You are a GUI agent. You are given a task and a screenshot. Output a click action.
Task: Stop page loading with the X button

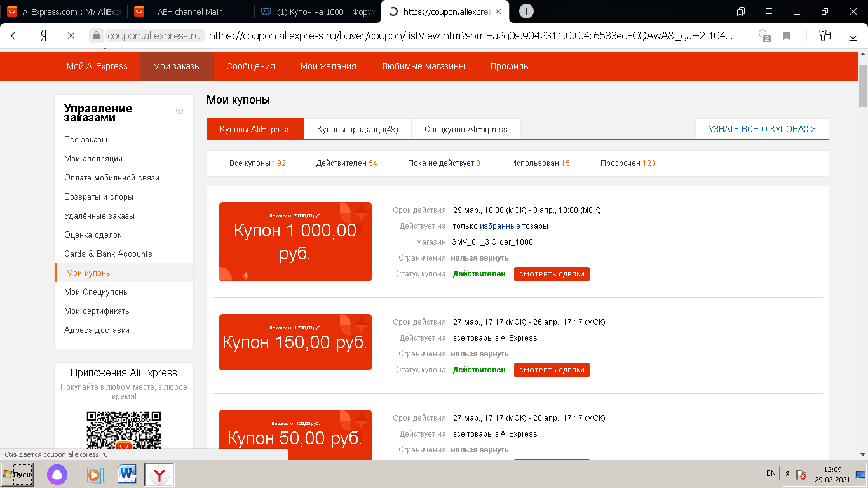pyautogui.click(x=71, y=36)
